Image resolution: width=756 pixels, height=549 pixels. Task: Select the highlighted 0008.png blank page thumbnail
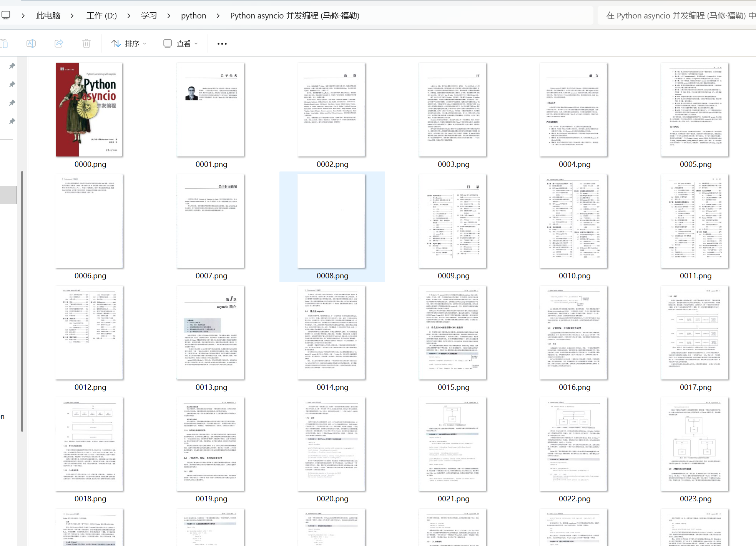click(x=331, y=221)
